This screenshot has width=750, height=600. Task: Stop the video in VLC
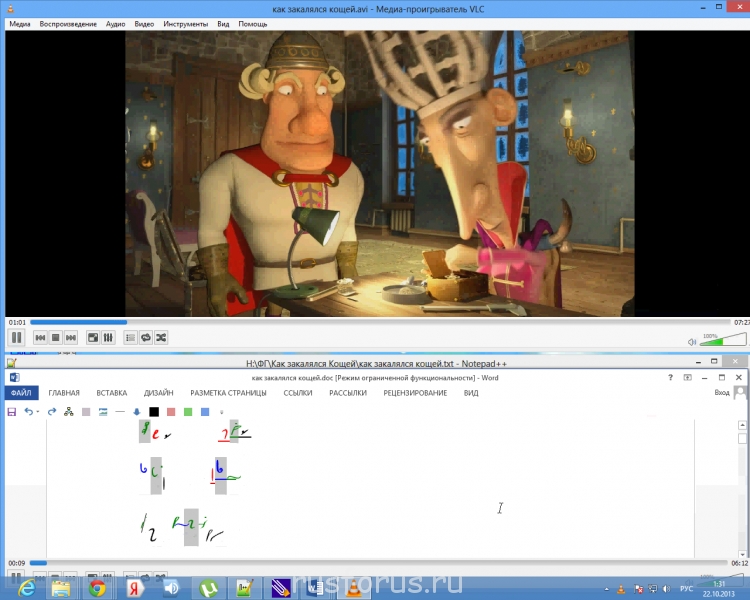(x=56, y=338)
